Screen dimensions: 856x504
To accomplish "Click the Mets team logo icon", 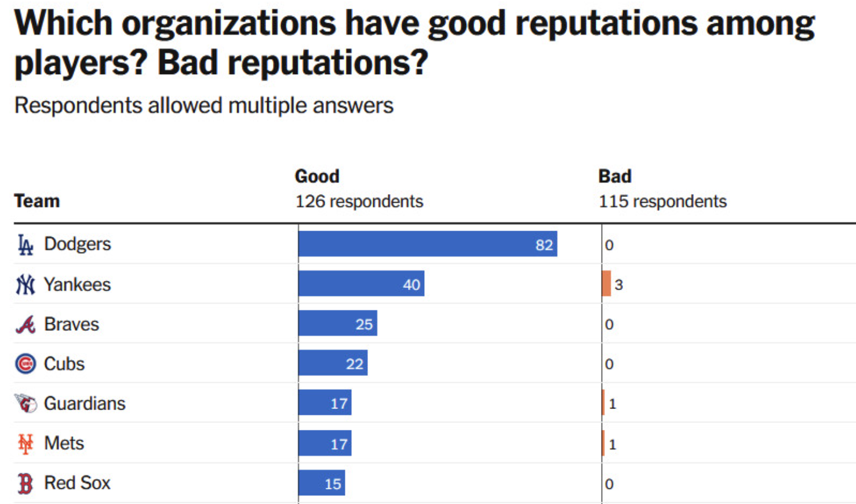I will pyautogui.click(x=25, y=444).
